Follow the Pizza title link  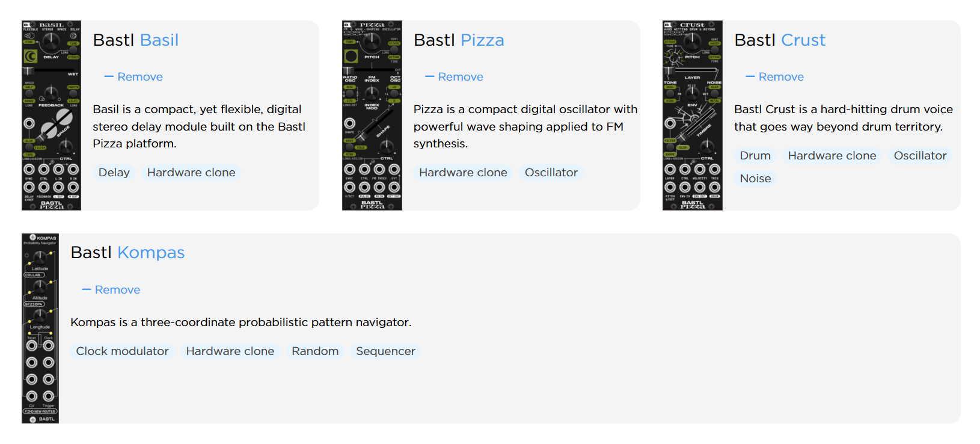pos(482,40)
